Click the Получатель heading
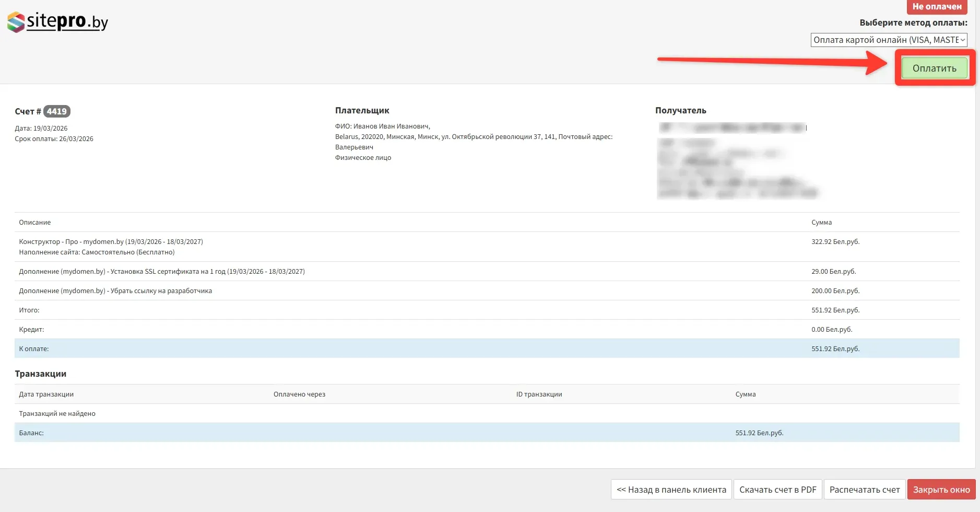980x512 pixels. (680, 111)
